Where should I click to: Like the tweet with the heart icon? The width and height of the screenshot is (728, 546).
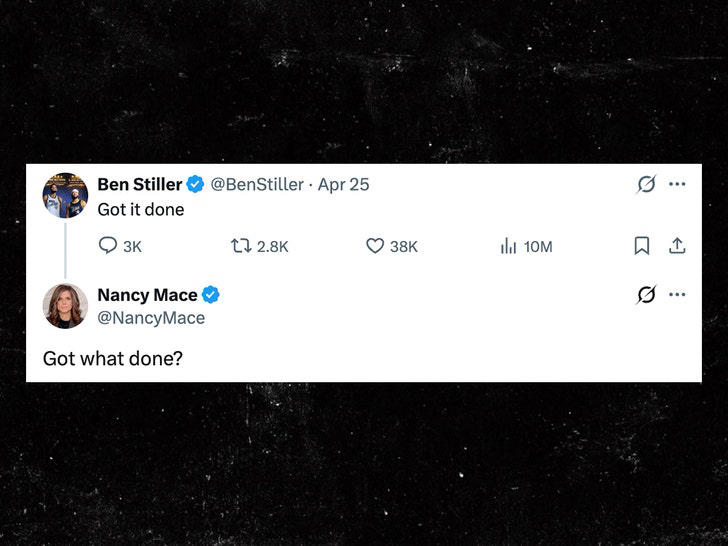pos(375,246)
